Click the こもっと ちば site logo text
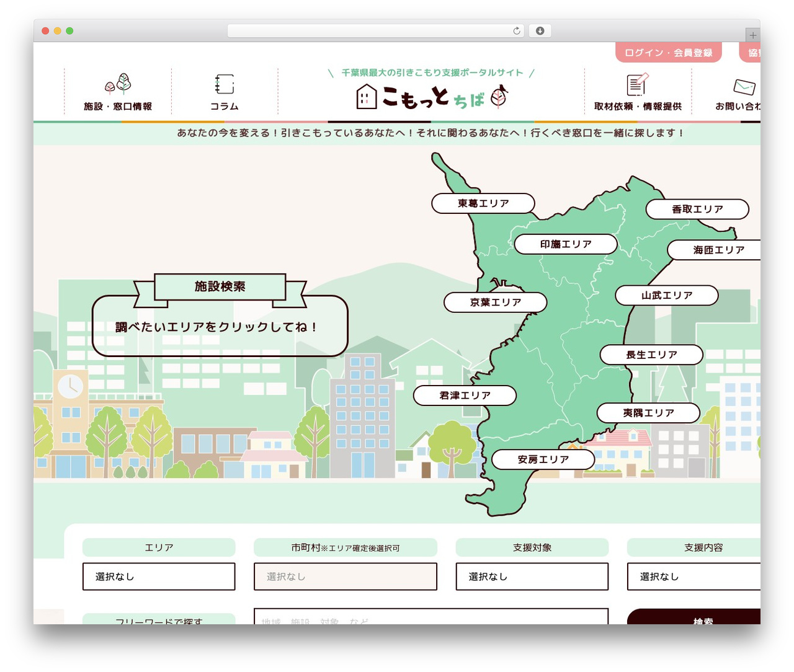 pyautogui.click(x=433, y=97)
